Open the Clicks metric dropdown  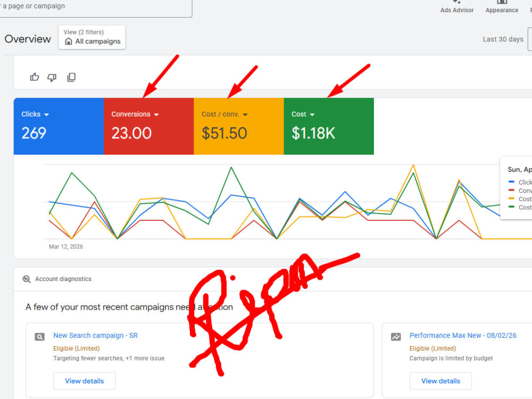(35, 114)
